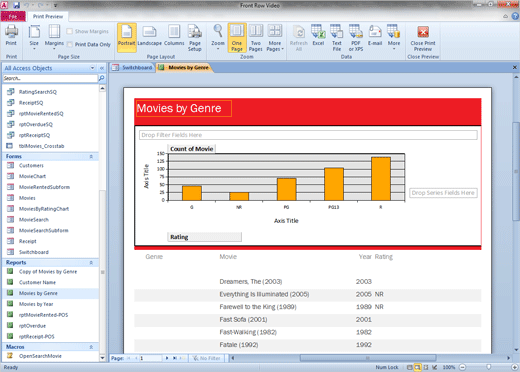Switch to Two Pages view

pyautogui.click(x=256, y=38)
